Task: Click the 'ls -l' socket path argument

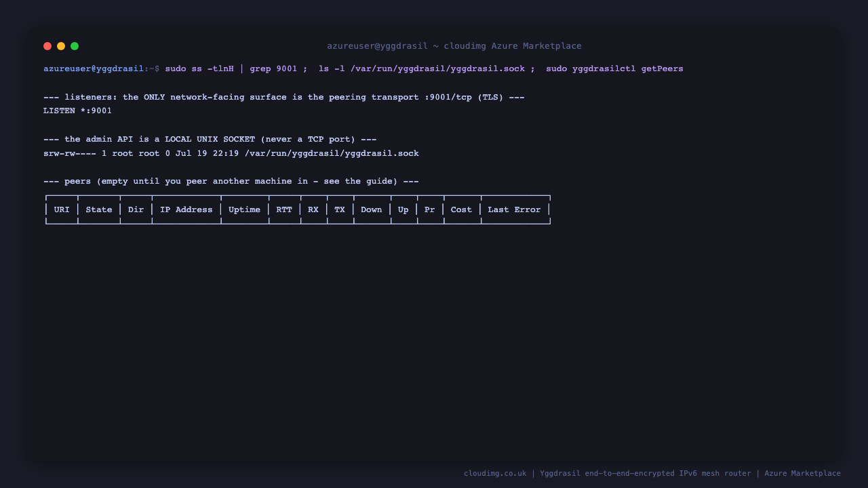Action: (x=437, y=68)
